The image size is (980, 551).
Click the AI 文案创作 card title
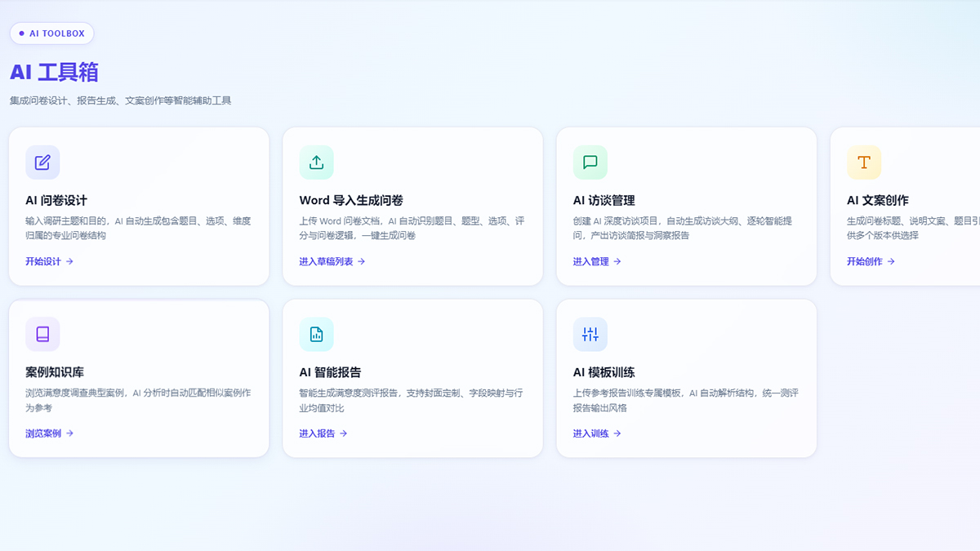tap(878, 201)
